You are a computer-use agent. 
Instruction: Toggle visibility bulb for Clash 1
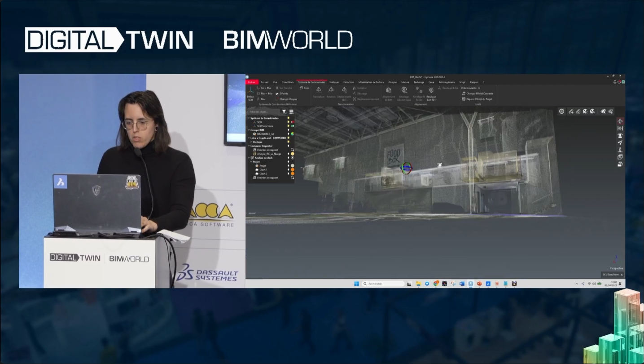(288, 170)
